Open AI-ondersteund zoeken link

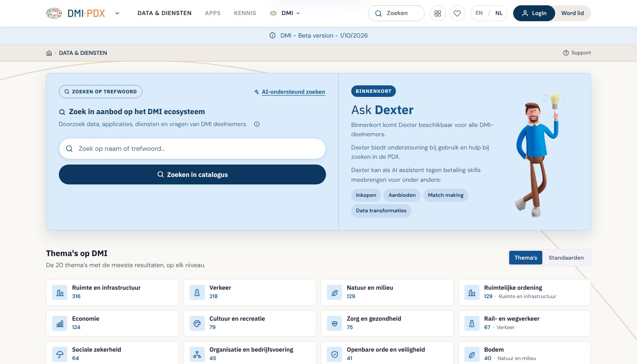pos(290,92)
